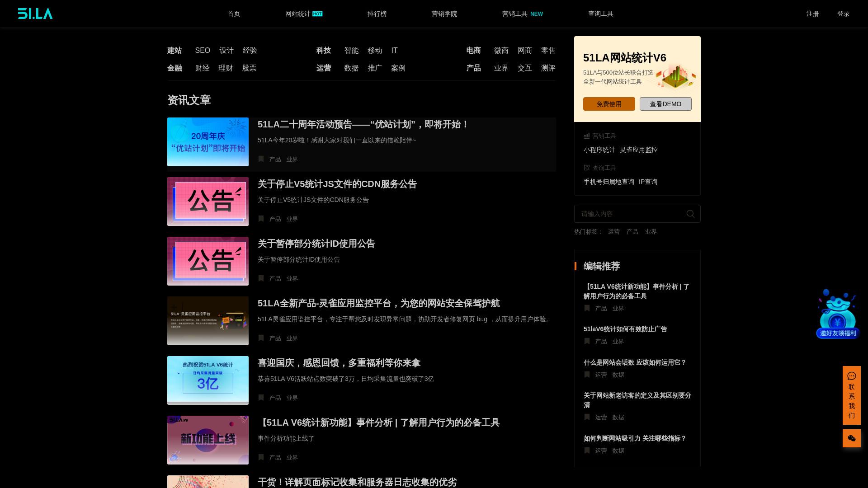Image resolution: width=868 pixels, height=488 pixels.
Task: Click bookmark icon under 事件分析 main list article
Action: (x=261, y=457)
